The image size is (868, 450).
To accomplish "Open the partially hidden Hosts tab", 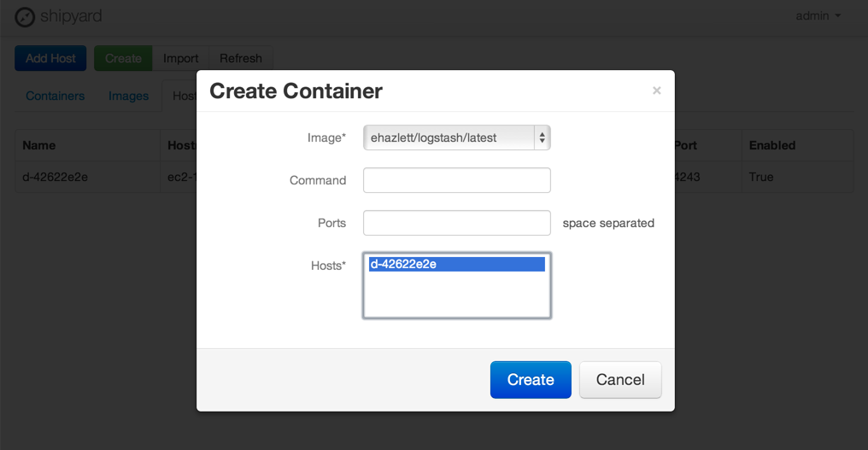I will [184, 96].
